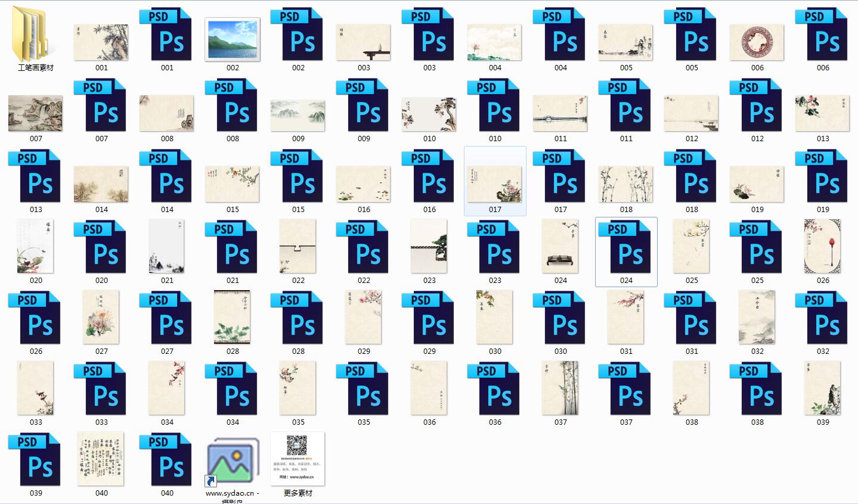Click the 026 red lotus bud thumbnail
The image size is (858, 504).
tap(823, 246)
